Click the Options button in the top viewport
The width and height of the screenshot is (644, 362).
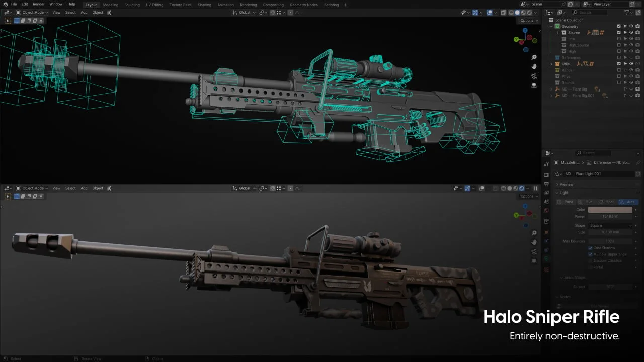[x=528, y=20]
